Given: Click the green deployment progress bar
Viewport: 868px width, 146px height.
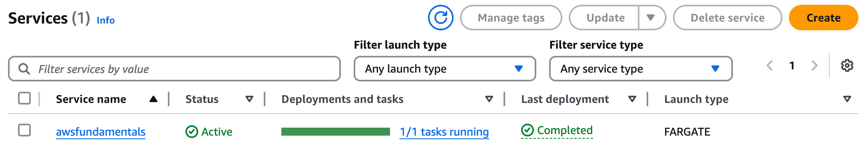Looking at the screenshot, I should [x=336, y=132].
